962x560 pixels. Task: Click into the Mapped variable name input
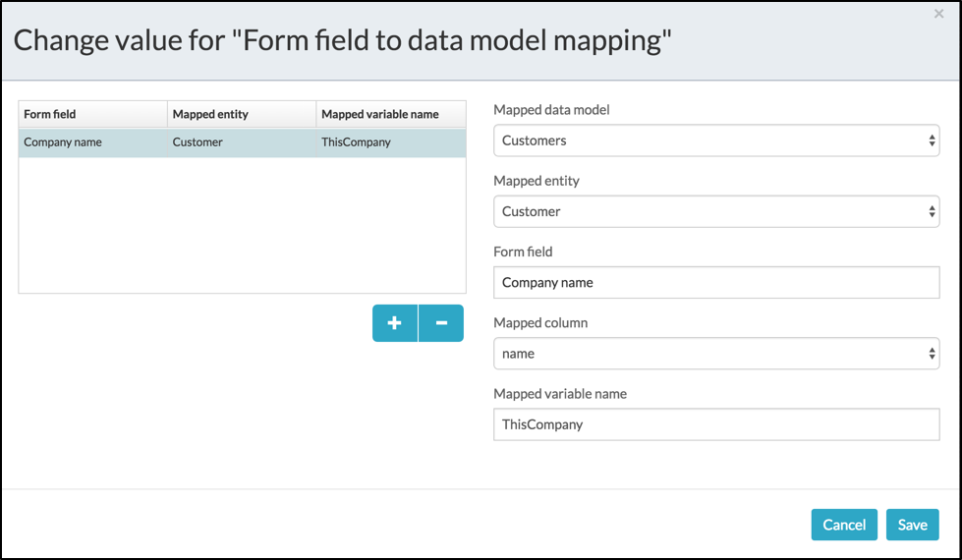(x=716, y=424)
